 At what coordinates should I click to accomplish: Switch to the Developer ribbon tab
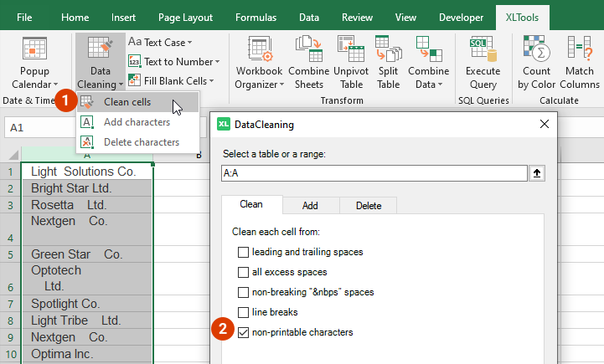tap(461, 18)
